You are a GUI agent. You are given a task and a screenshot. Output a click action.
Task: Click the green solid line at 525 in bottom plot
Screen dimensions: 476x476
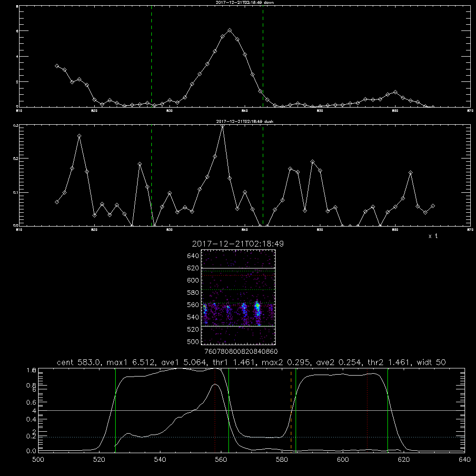point(115,410)
